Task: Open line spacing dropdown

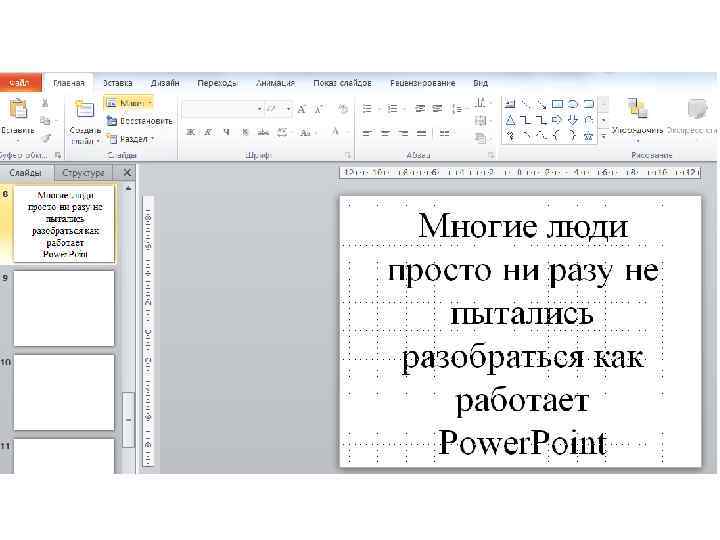Action: coord(459,109)
